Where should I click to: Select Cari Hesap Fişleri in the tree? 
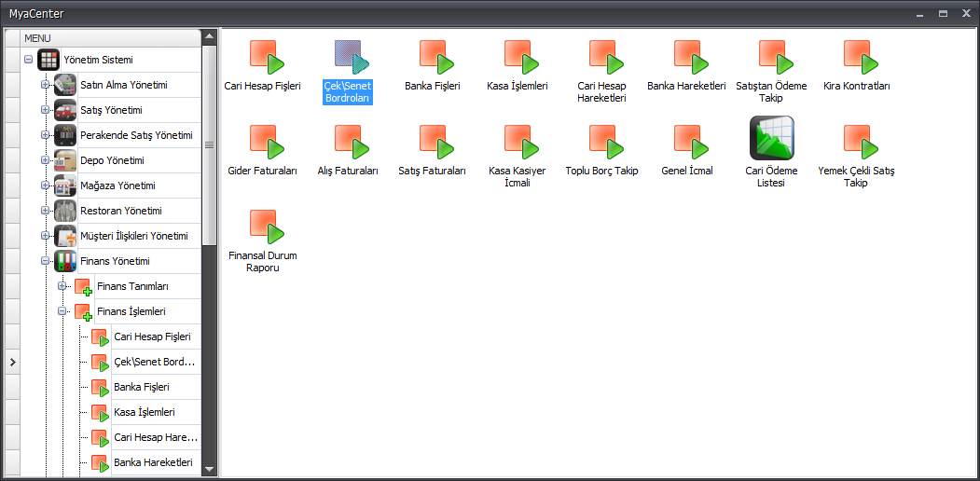point(153,337)
